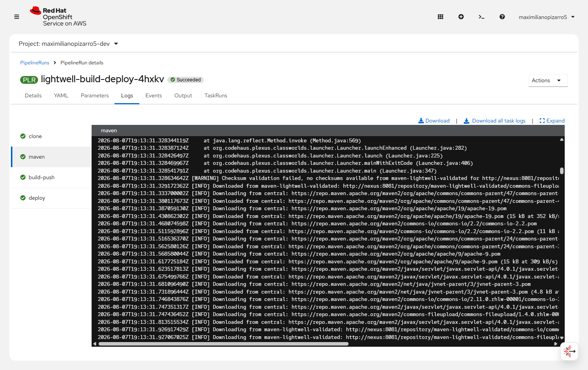Screen dimensions: 588x370
Task: Download the current task log
Action: tap(434, 121)
